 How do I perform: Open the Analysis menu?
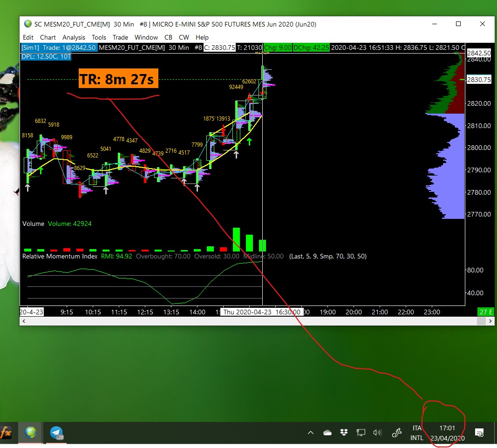pyautogui.click(x=74, y=37)
